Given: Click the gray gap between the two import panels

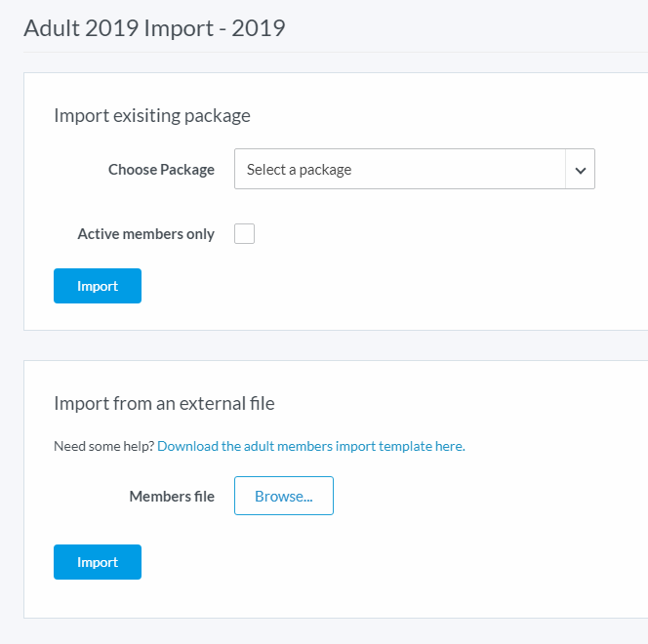Looking at the screenshot, I should (x=332, y=345).
